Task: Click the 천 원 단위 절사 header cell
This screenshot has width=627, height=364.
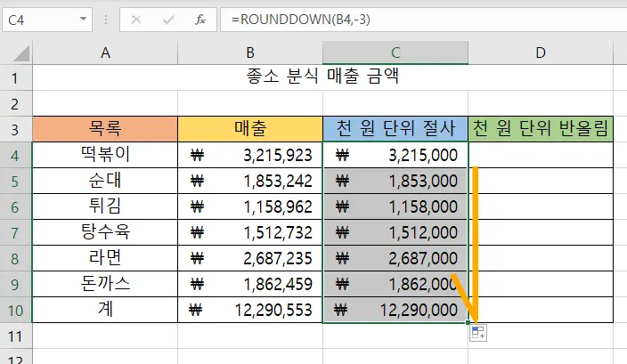Action: pyautogui.click(x=395, y=129)
